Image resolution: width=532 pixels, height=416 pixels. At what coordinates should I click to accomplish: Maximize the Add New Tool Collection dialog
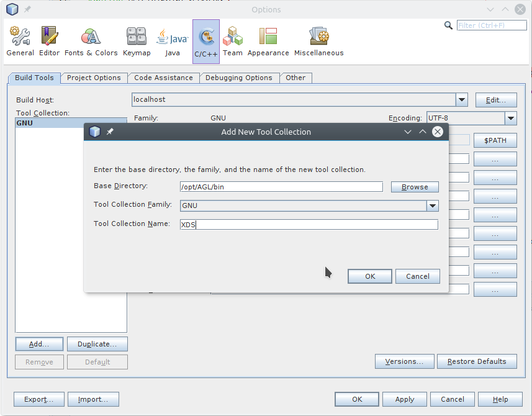tap(422, 132)
